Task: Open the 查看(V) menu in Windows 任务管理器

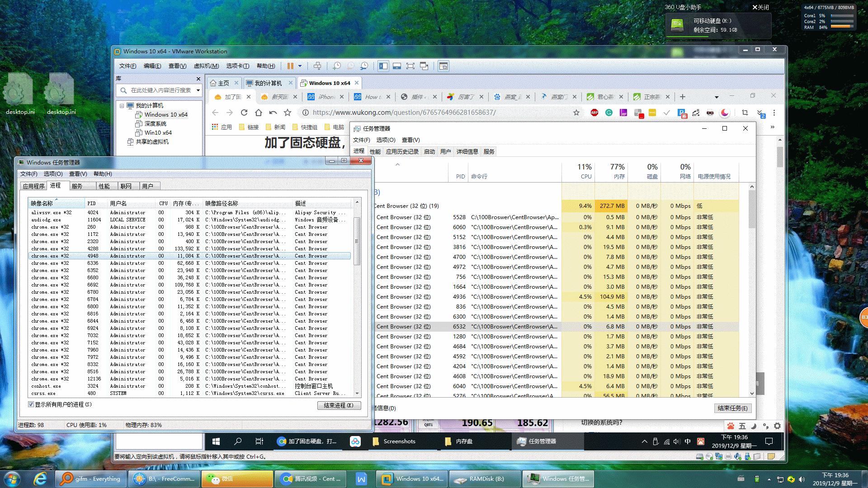Action: point(78,174)
